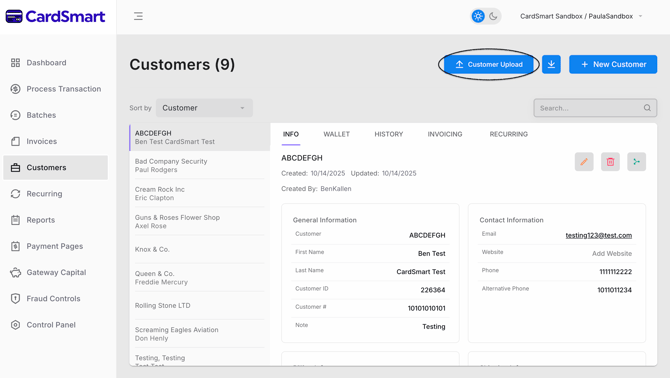Select Rolling Stone LTD customer

pyautogui.click(x=200, y=306)
